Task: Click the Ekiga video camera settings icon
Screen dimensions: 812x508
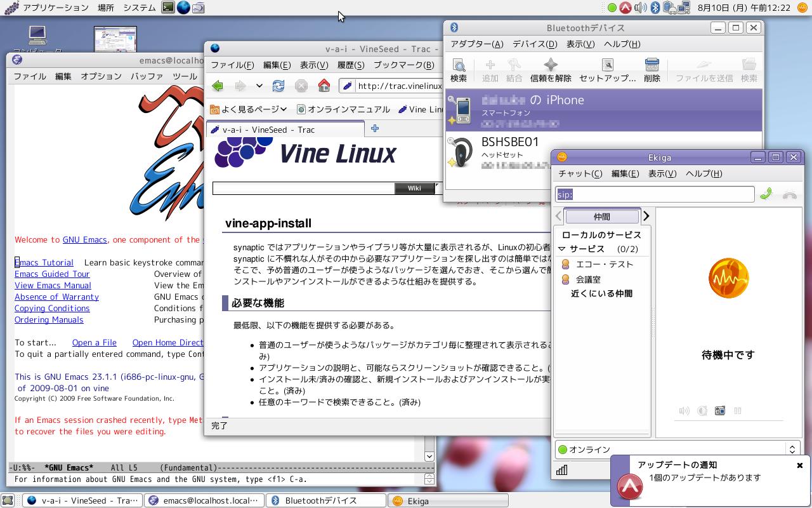Action: (720, 411)
